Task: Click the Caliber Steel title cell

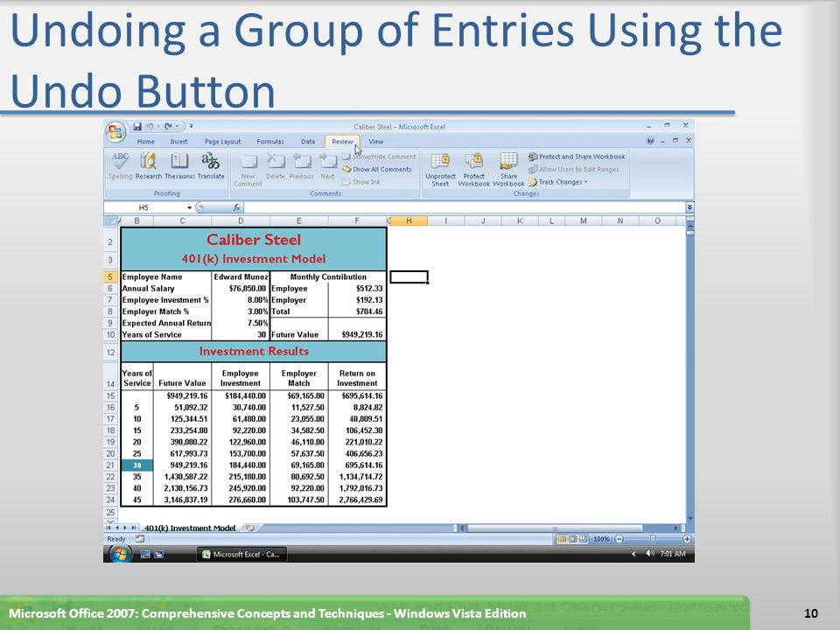Action: 254,240
